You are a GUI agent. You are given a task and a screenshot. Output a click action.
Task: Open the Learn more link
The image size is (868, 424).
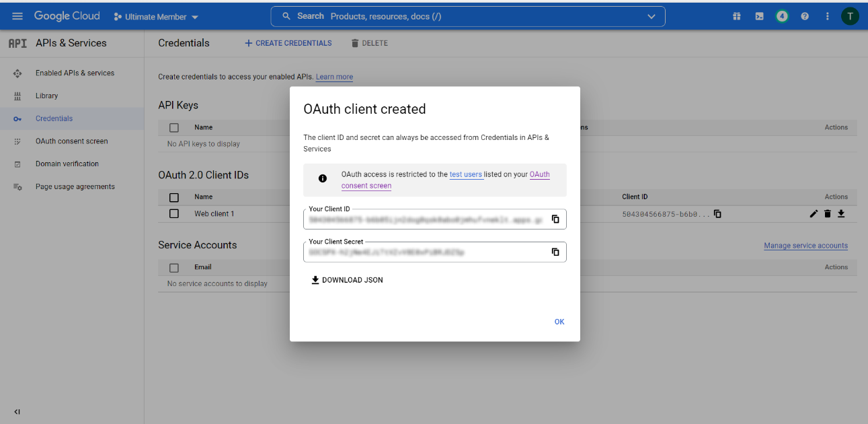334,77
